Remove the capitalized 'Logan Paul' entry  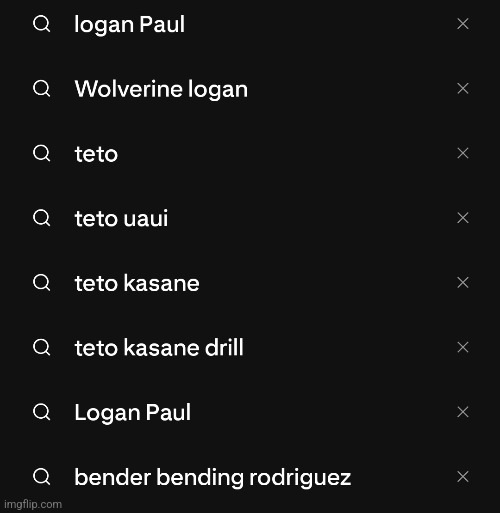[x=463, y=412]
